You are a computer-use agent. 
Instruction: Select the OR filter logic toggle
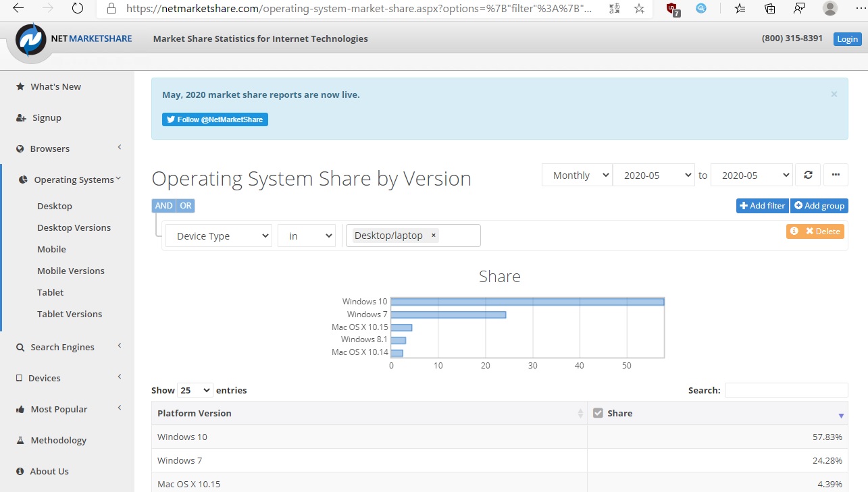pos(185,206)
